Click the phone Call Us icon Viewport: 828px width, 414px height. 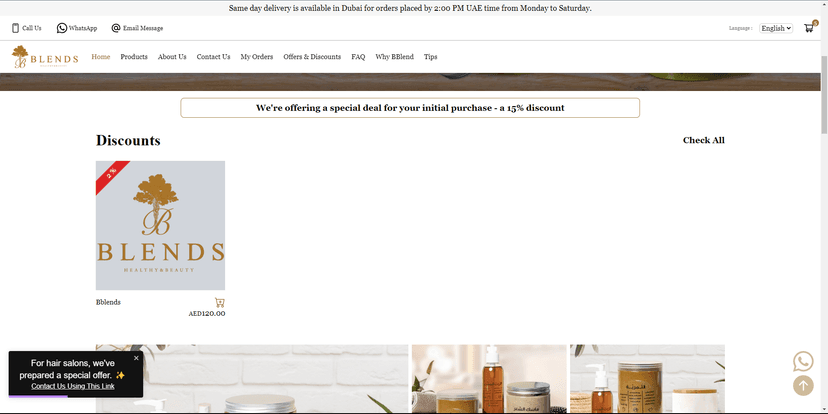point(15,28)
